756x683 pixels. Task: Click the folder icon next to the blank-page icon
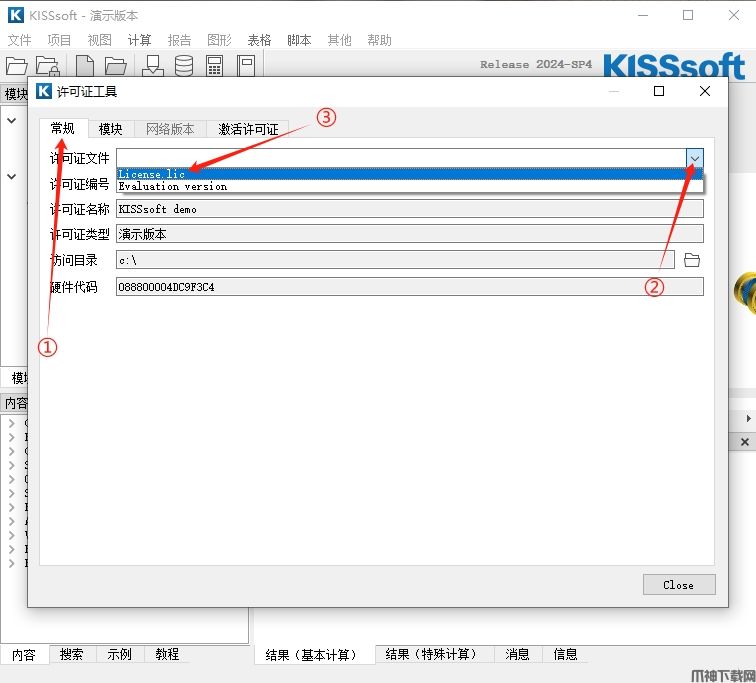tap(115, 66)
